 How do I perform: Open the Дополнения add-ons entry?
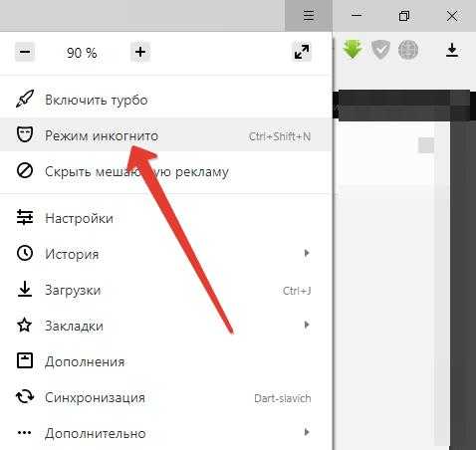point(165,361)
